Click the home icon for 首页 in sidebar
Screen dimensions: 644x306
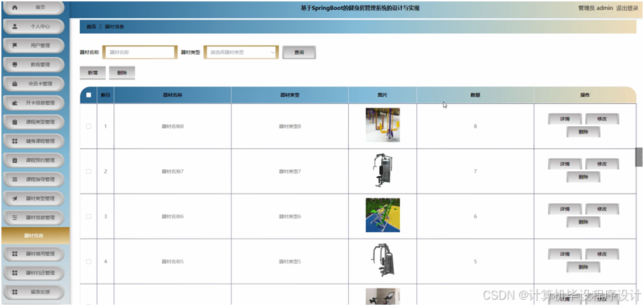click(x=15, y=8)
